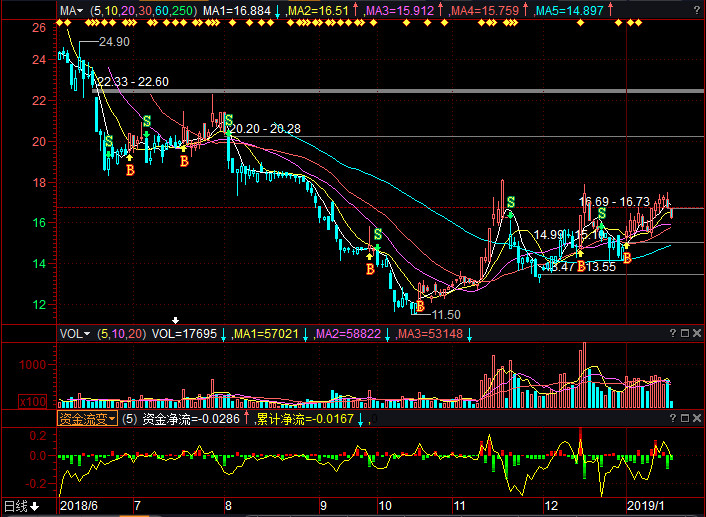Click the leftmost yellow diamond info marker
This screenshot has width=706, height=517.
click(61, 23)
